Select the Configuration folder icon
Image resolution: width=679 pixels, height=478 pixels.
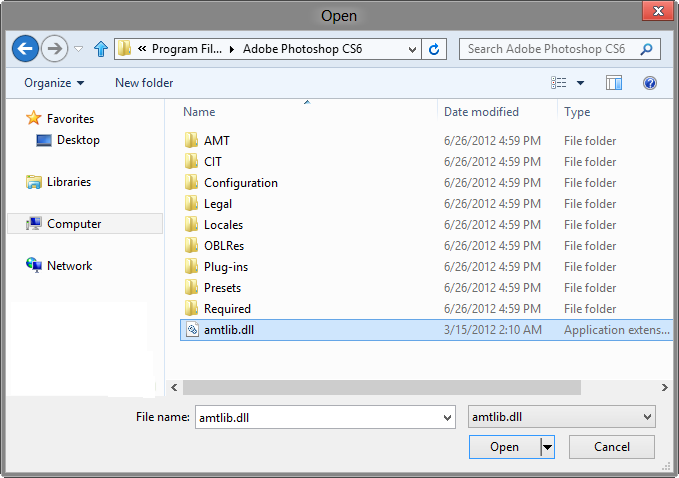pyautogui.click(x=191, y=182)
